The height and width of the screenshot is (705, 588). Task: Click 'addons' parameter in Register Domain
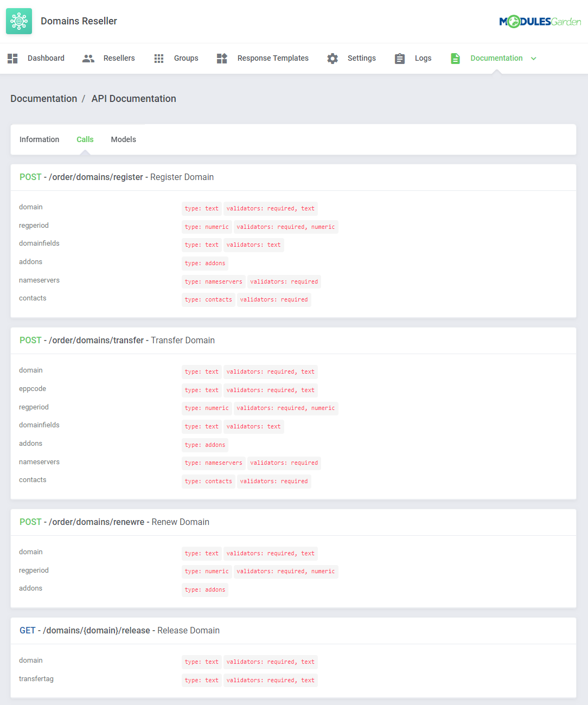point(30,262)
